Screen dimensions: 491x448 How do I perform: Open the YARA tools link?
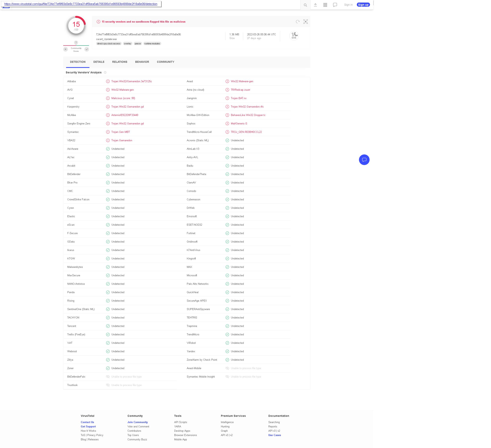178,427
